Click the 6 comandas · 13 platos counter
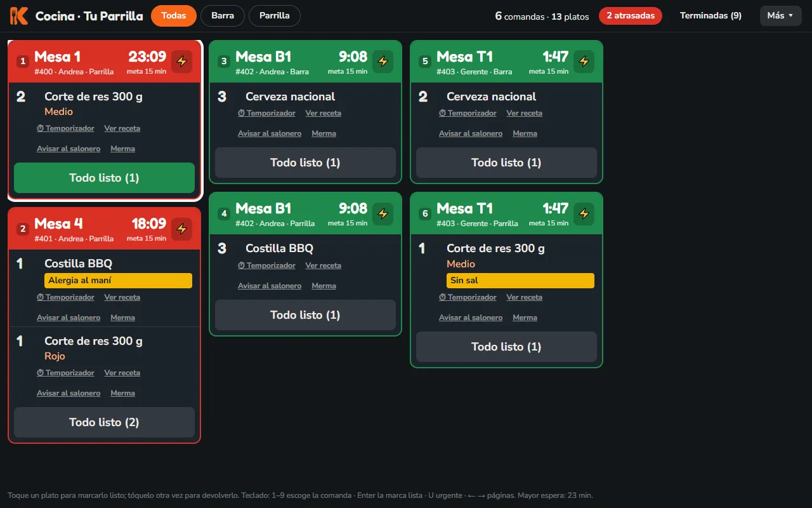Image resolution: width=812 pixels, height=508 pixels. (x=542, y=16)
